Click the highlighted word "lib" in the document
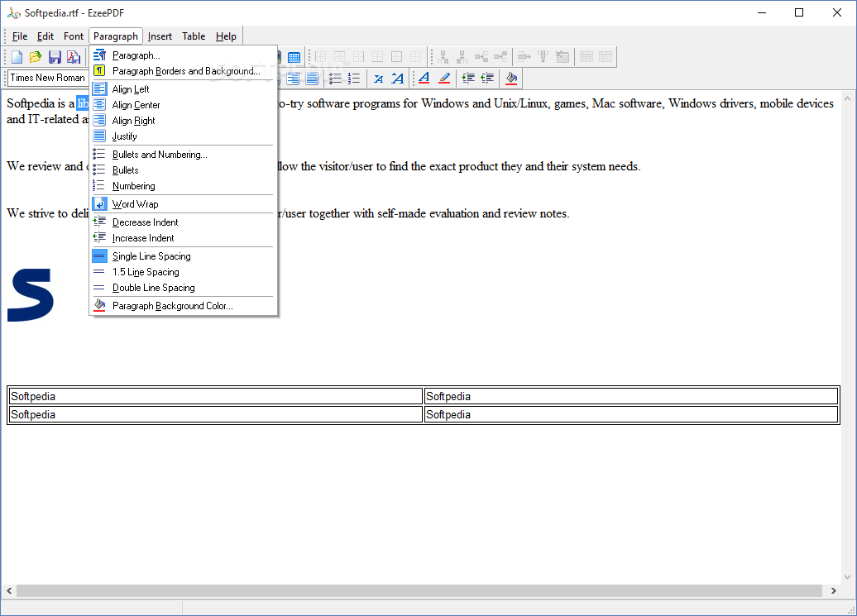857x616 pixels. 82,103
